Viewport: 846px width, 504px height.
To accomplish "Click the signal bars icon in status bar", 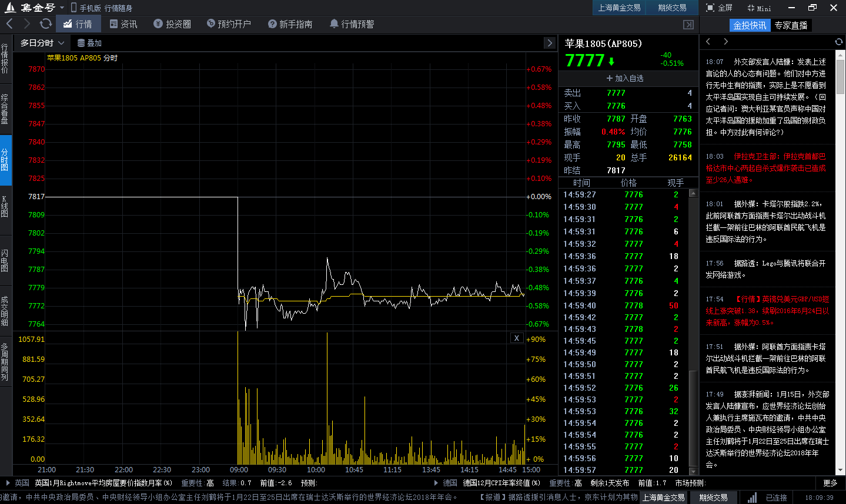I will pos(752,498).
